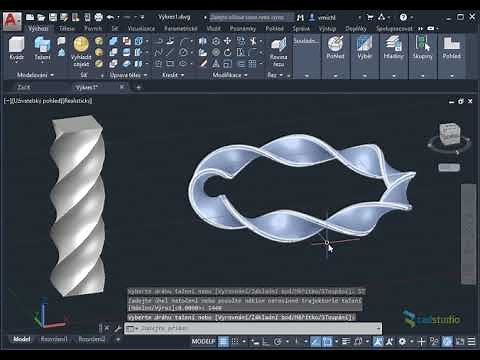Open the Skupiny groups panel
This screenshot has height=360, width=480.
click(422, 48)
